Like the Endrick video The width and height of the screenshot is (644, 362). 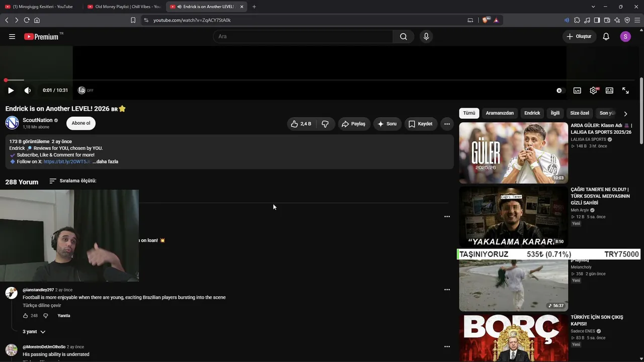pos(301,124)
